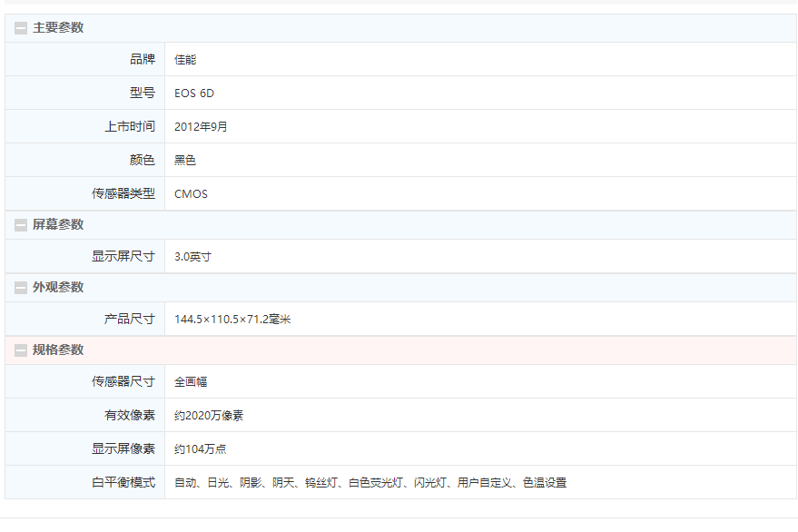Collapse the 屏幕参数 section
Screen dimensions: 798x532
pyautogui.click(x=21, y=225)
